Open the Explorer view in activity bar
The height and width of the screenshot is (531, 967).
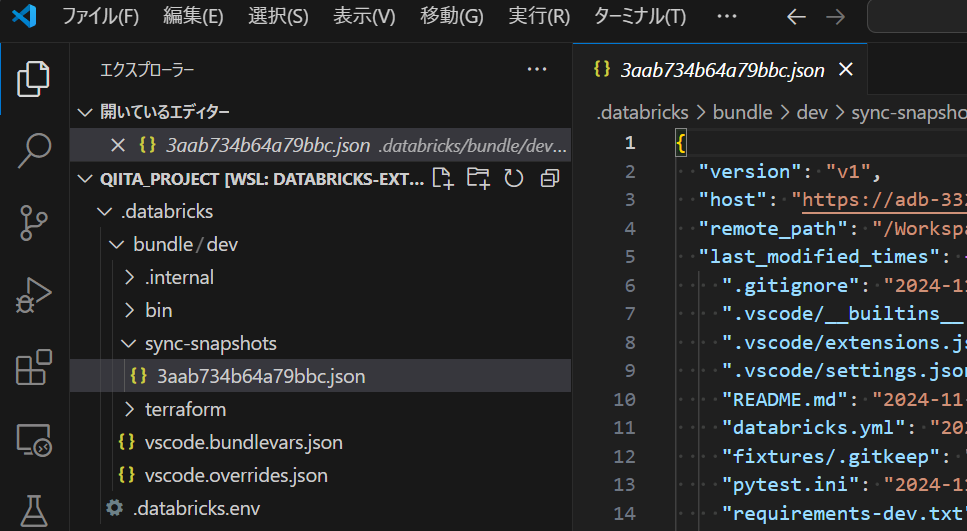tap(33, 78)
